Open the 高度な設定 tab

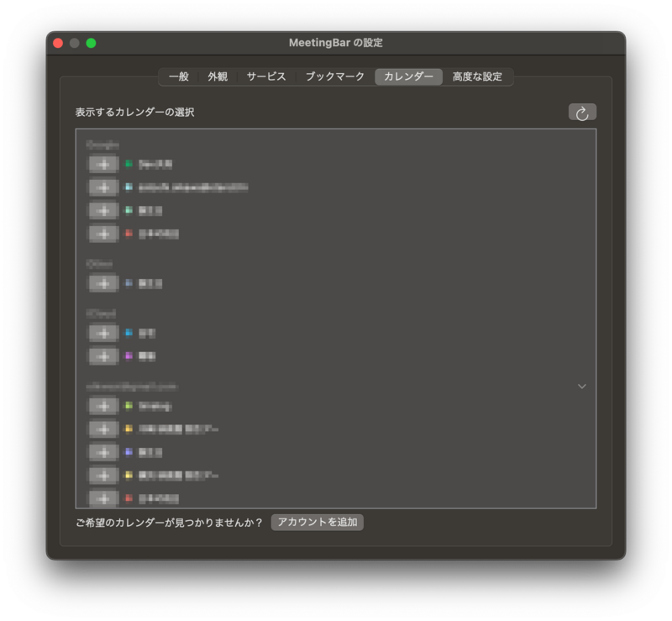(x=477, y=76)
